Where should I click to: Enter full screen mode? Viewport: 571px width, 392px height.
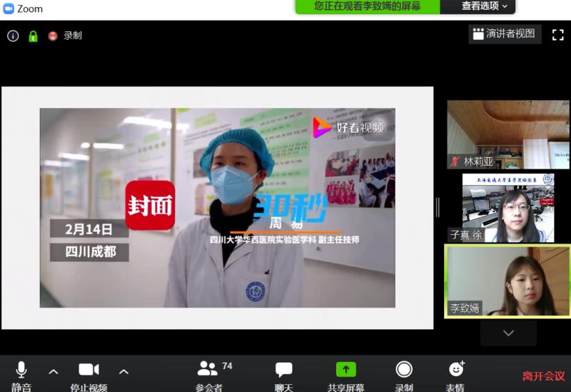(557, 35)
